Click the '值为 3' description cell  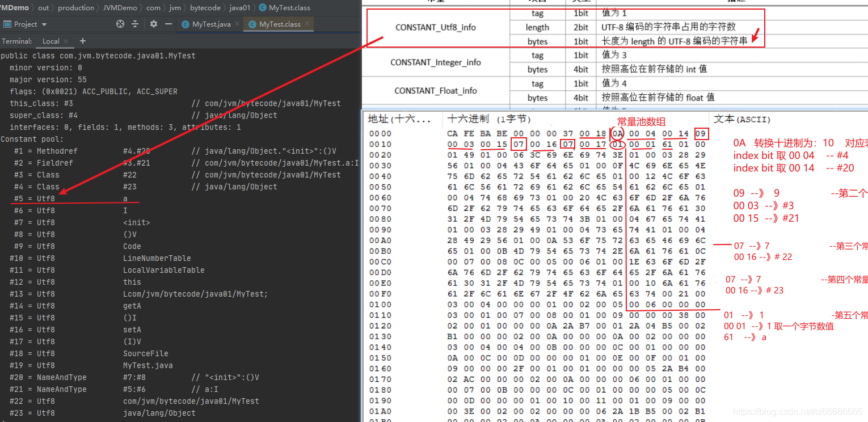coord(614,55)
